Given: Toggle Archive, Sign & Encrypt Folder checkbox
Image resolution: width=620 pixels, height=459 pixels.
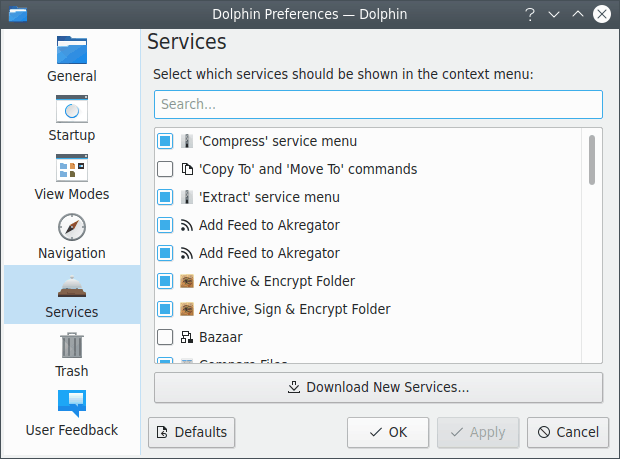Looking at the screenshot, I should (166, 309).
